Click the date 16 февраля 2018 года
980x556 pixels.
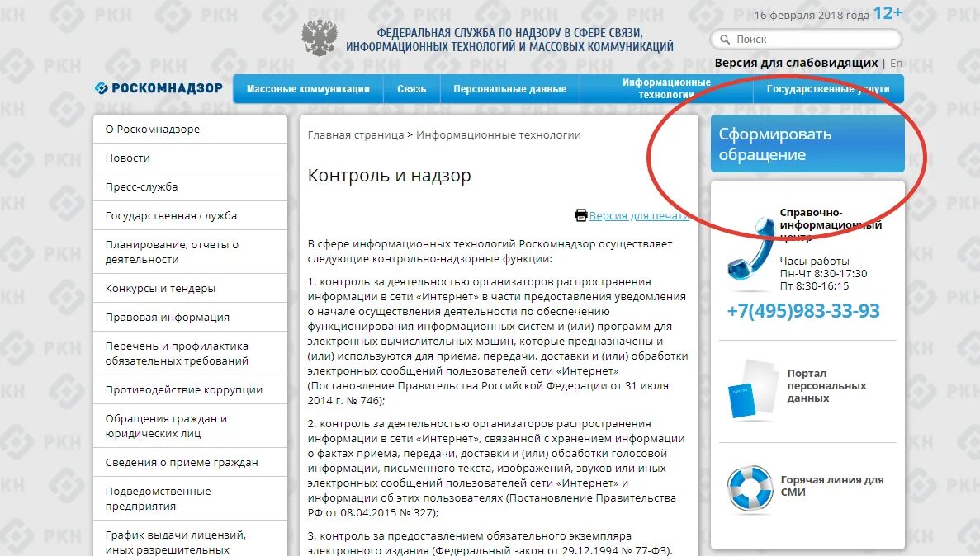[x=812, y=15]
